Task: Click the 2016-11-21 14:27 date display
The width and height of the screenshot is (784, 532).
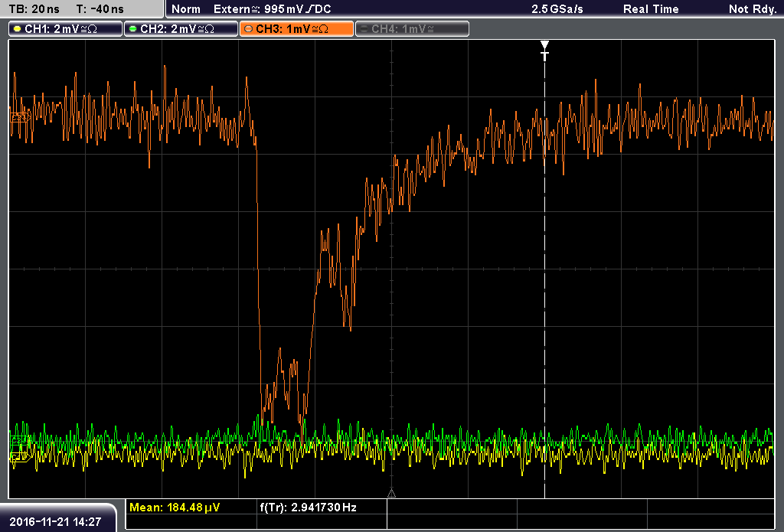Action: coord(55,522)
